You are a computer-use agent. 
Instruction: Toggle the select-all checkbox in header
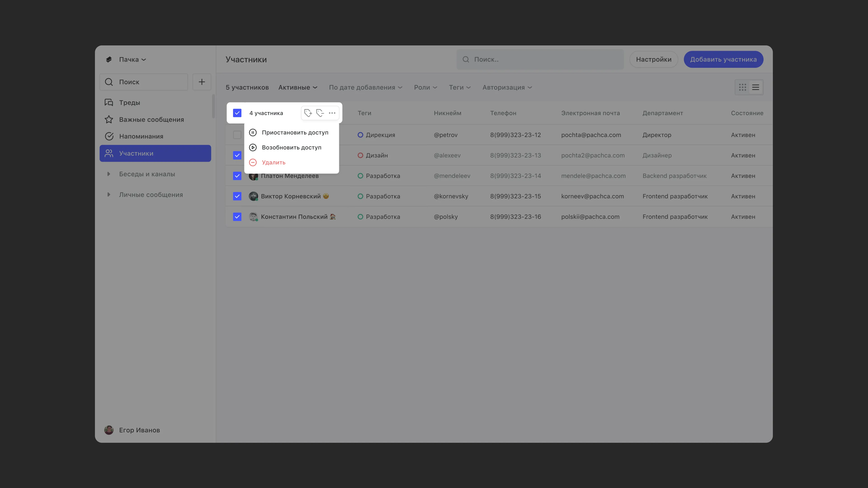click(x=237, y=113)
